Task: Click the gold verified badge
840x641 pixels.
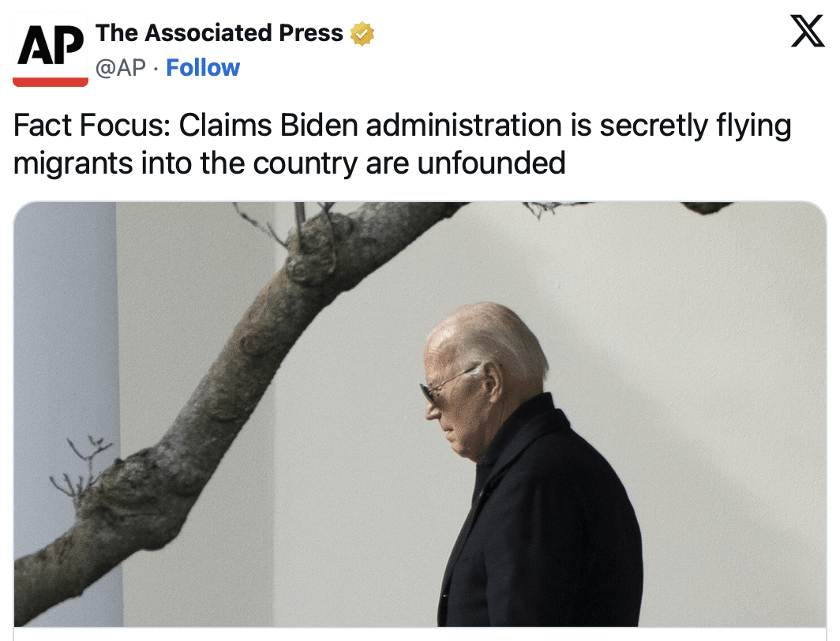Action: (362, 33)
